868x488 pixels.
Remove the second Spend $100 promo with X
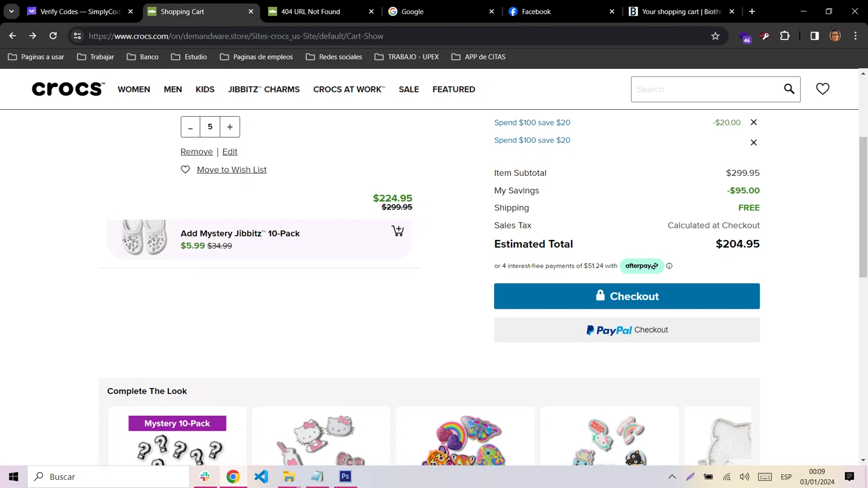(x=753, y=142)
